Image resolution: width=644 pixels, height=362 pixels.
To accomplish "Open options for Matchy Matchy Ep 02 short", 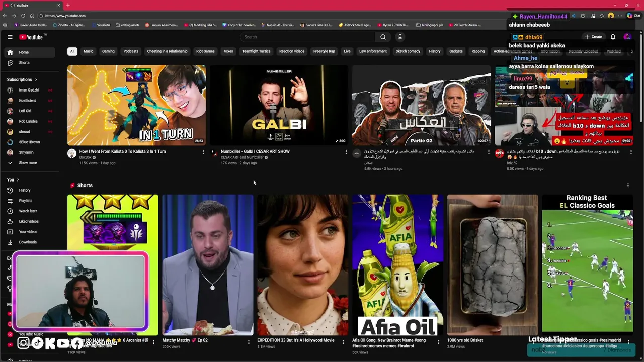I will click(x=249, y=342).
